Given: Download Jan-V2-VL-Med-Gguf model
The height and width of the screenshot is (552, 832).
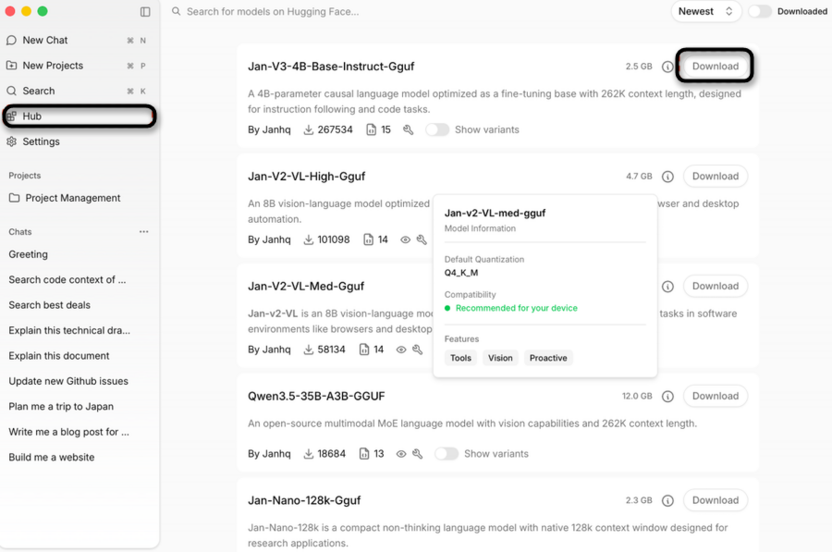Looking at the screenshot, I should click(x=715, y=286).
